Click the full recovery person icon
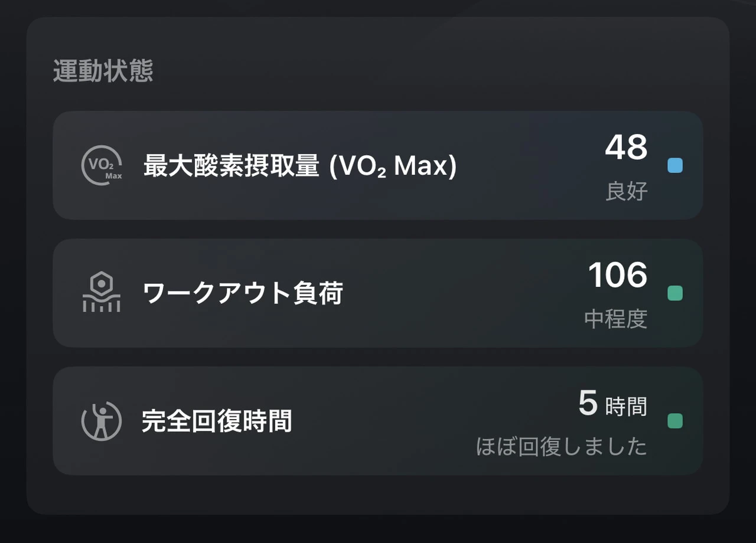Image resolution: width=756 pixels, height=543 pixels. tap(102, 421)
